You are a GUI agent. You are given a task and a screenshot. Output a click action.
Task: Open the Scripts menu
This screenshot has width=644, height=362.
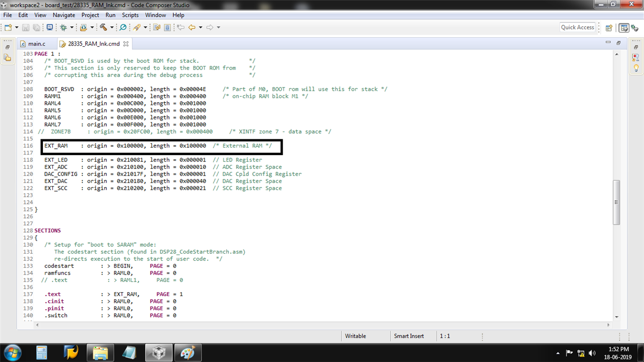click(130, 15)
